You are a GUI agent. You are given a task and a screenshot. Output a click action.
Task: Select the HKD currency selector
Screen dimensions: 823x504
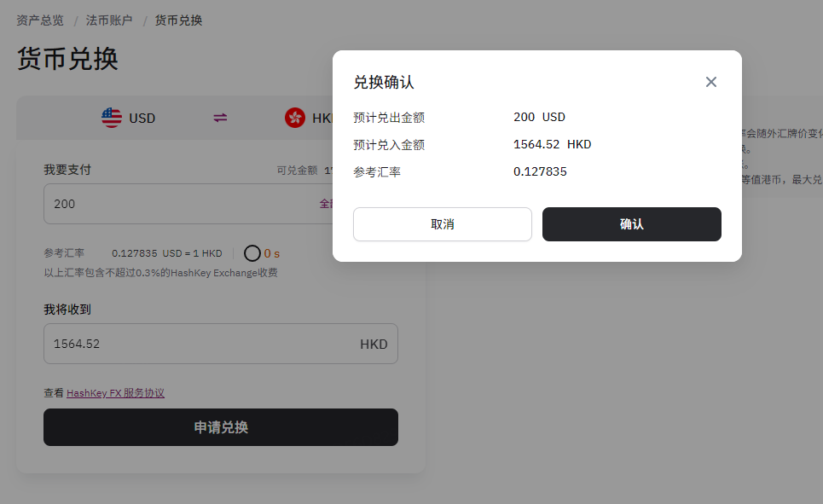[x=322, y=119]
